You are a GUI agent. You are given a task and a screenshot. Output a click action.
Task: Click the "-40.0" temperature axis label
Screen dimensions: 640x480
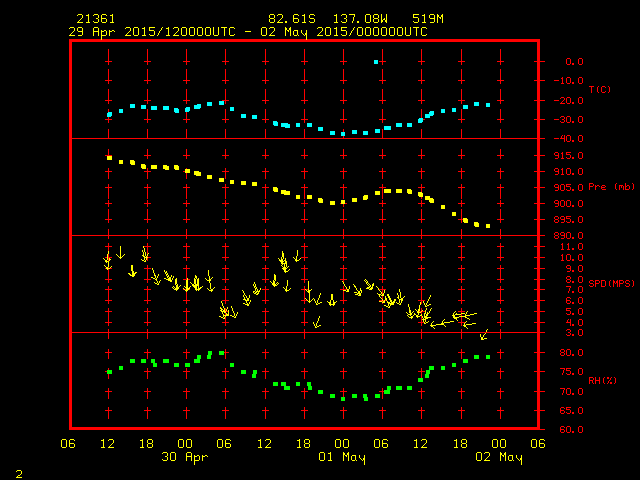click(569, 139)
